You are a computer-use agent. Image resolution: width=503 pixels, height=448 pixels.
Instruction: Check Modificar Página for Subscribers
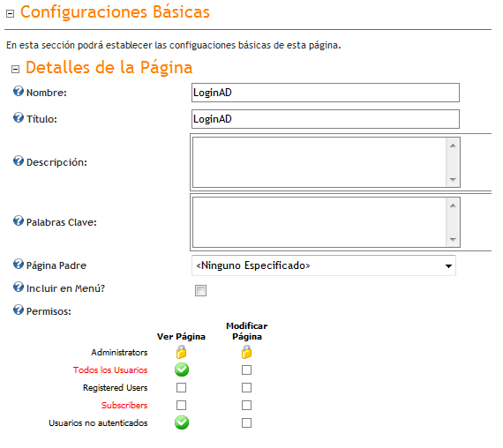click(x=247, y=406)
